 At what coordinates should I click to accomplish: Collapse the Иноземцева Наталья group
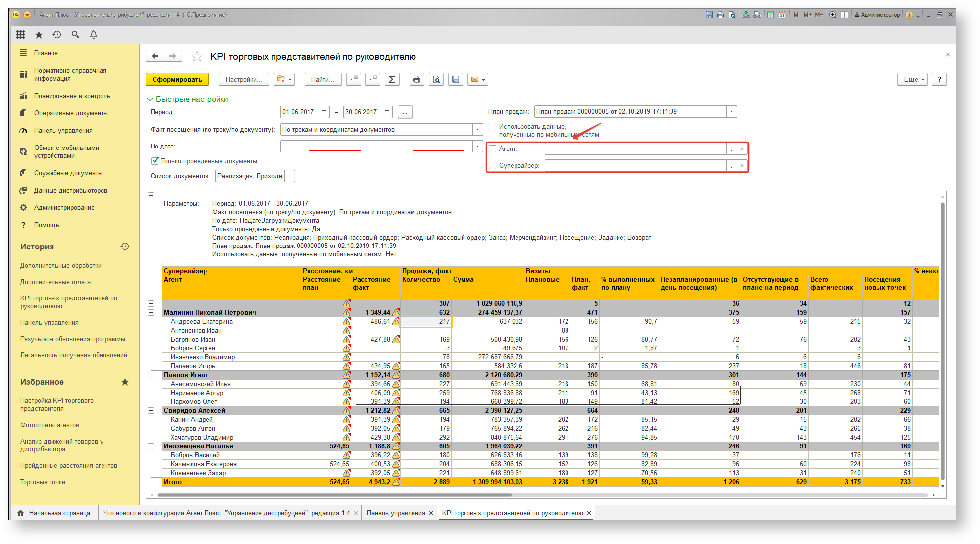[151, 446]
